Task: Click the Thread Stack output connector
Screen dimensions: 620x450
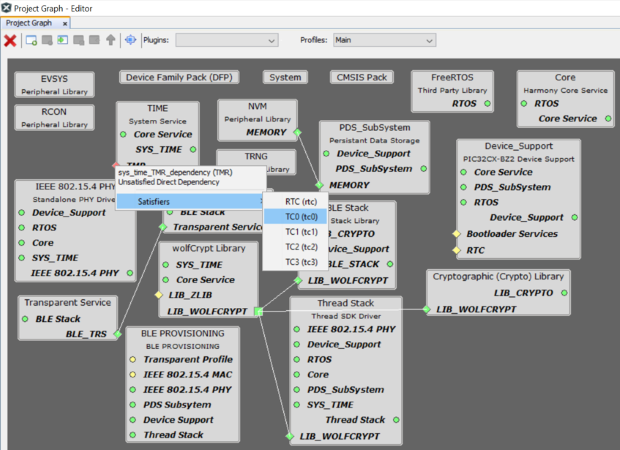Action: (396, 420)
